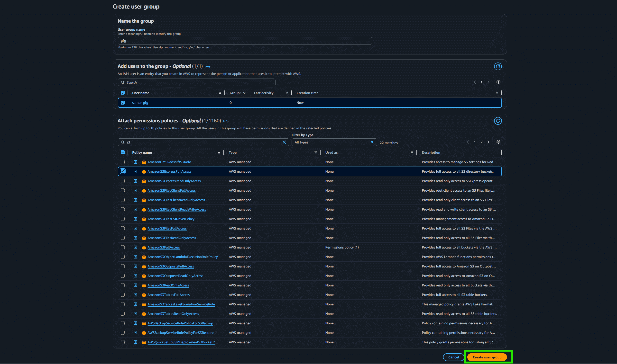Clear the s3 policy search text
The image size is (617, 364).
(284, 142)
